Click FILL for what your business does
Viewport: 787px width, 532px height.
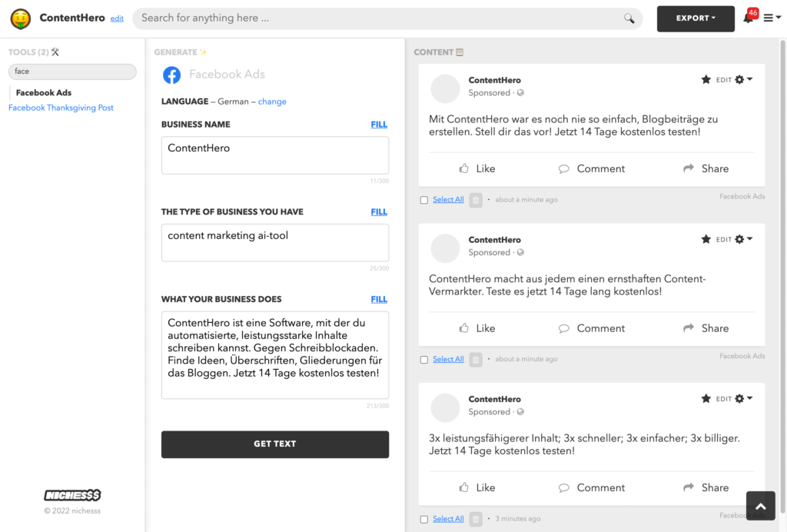[x=379, y=299]
